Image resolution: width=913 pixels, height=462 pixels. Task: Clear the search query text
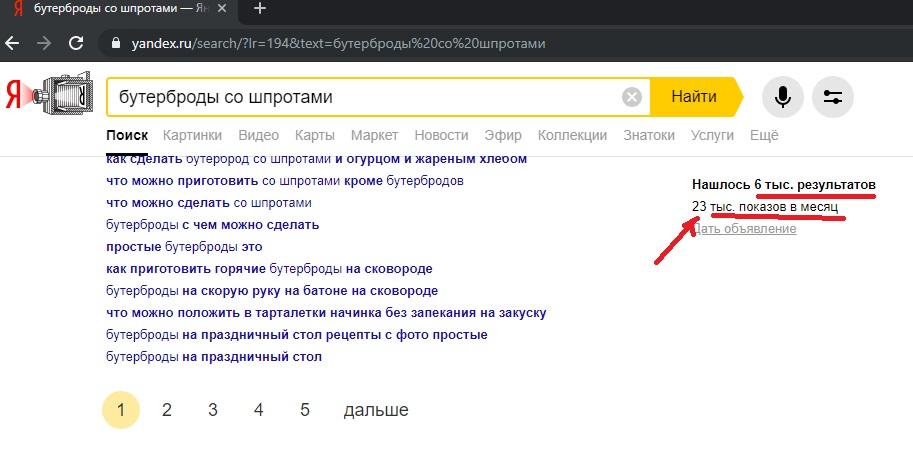click(x=632, y=97)
